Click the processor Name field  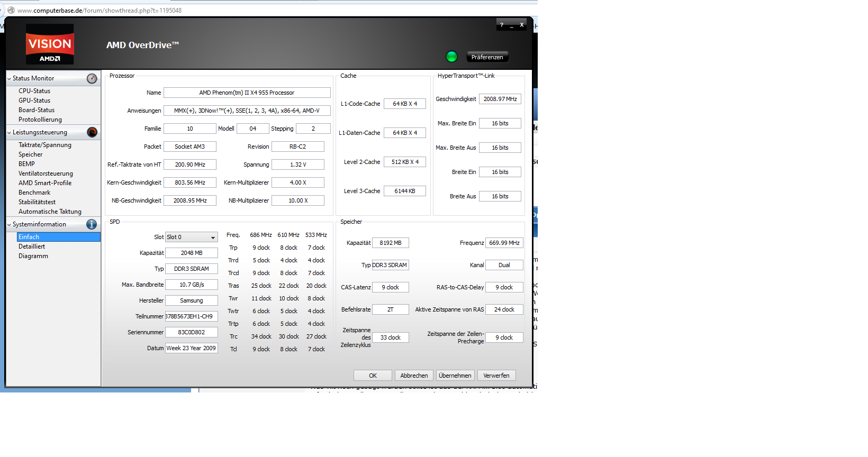247,93
